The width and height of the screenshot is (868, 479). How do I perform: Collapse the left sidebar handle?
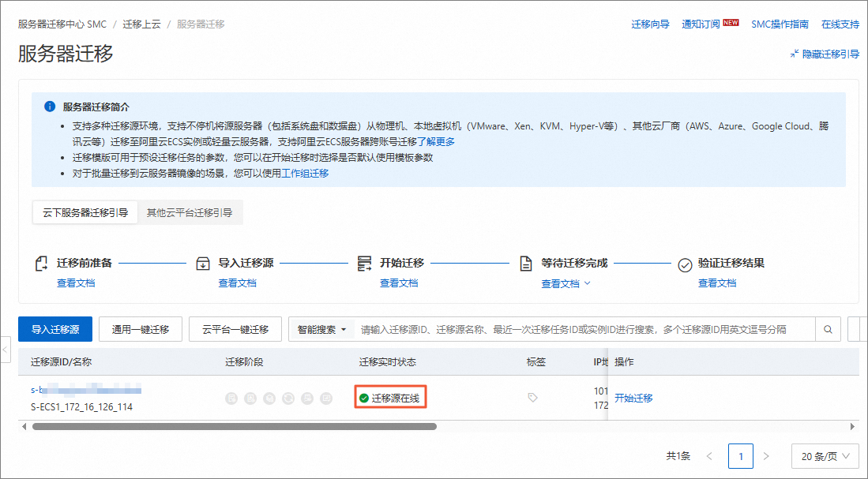point(5,350)
